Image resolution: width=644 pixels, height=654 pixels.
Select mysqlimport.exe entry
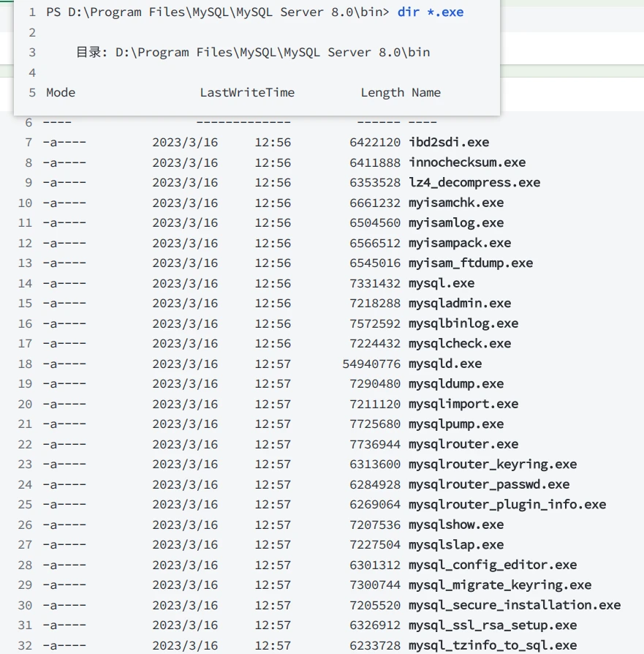tap(463, 404)
